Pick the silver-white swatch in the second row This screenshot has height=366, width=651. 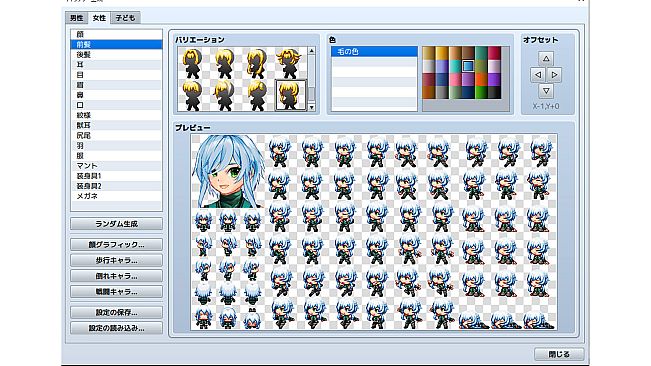coord(429,66)
